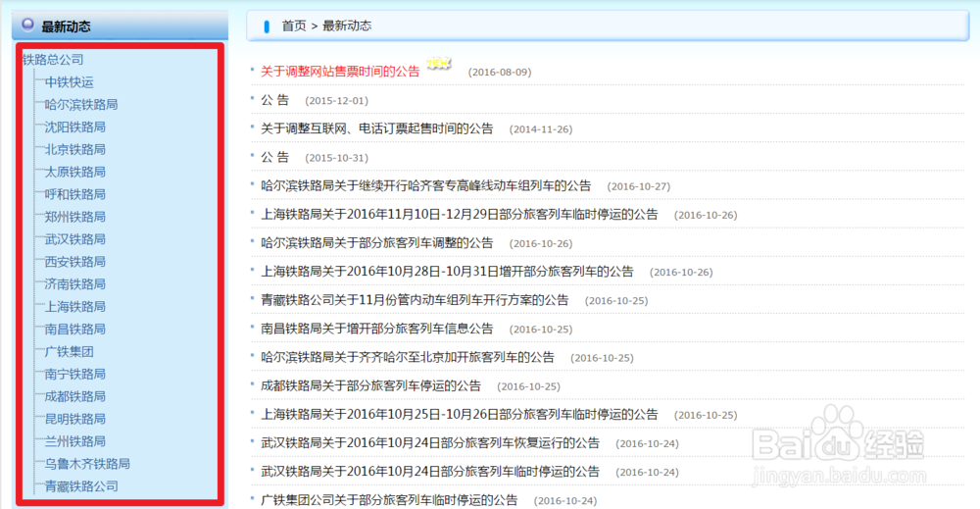Select 广铁集团 in the sidebar

[x=69, y=352]
